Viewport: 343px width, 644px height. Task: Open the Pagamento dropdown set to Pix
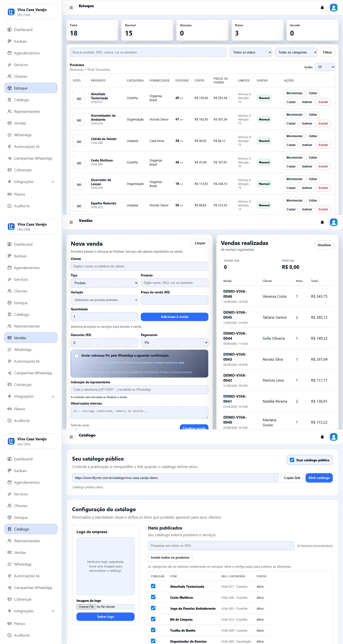(x=174, y=343)
